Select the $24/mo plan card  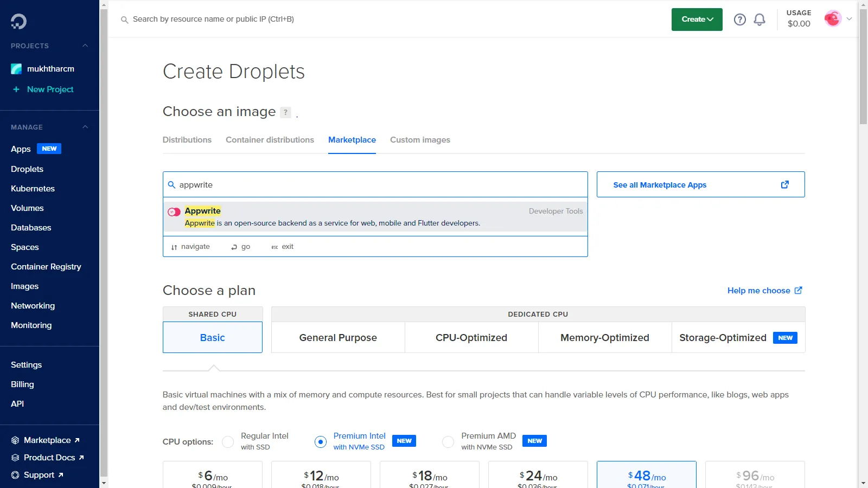pyautogui.click(x=538, y=476)
